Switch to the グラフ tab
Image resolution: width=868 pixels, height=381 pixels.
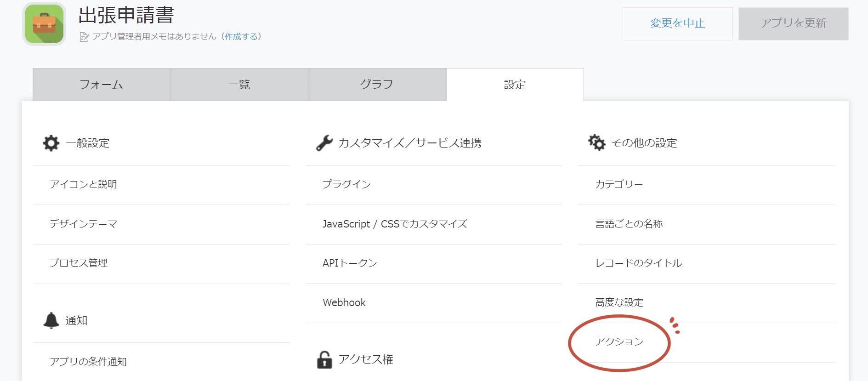point(377,85)
